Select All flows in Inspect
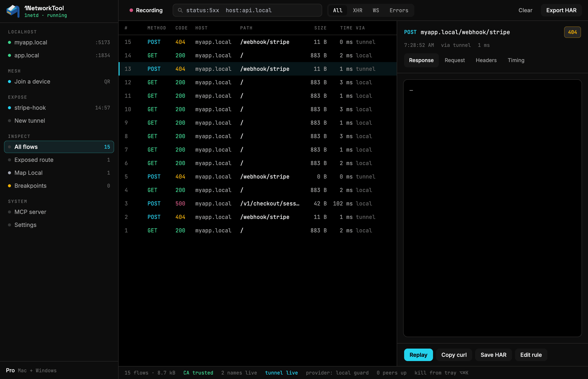 (x=59, y=147)
